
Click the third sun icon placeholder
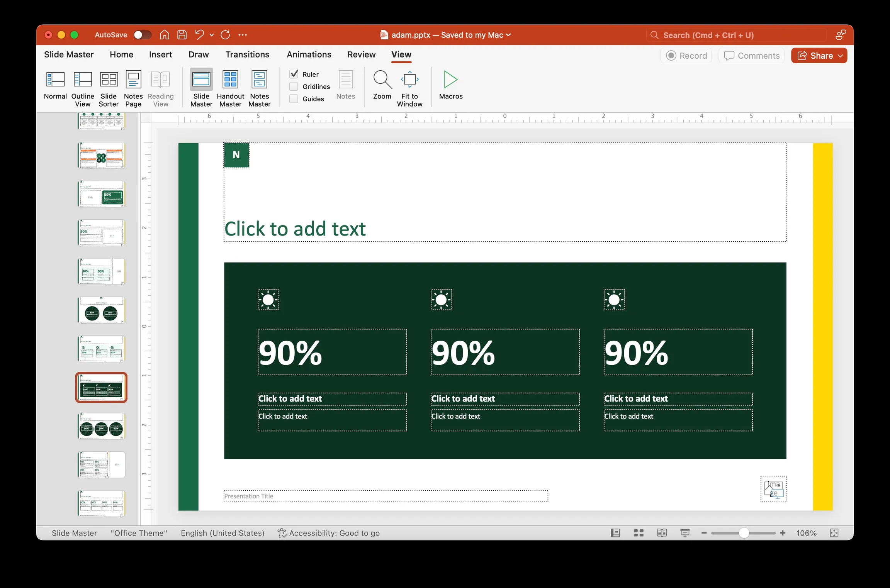click(614, 300)
